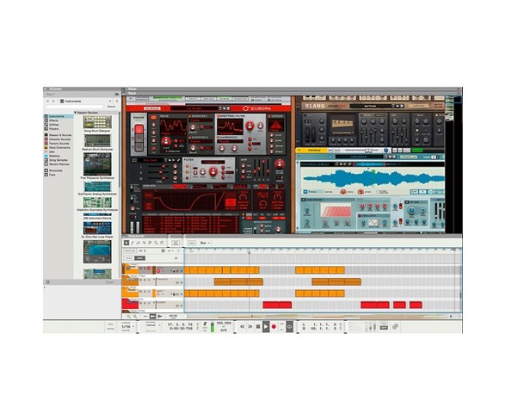This screenshot has width=506, height=420.
Task: Open the Internal sync mode dropdown
Action: 153,325
